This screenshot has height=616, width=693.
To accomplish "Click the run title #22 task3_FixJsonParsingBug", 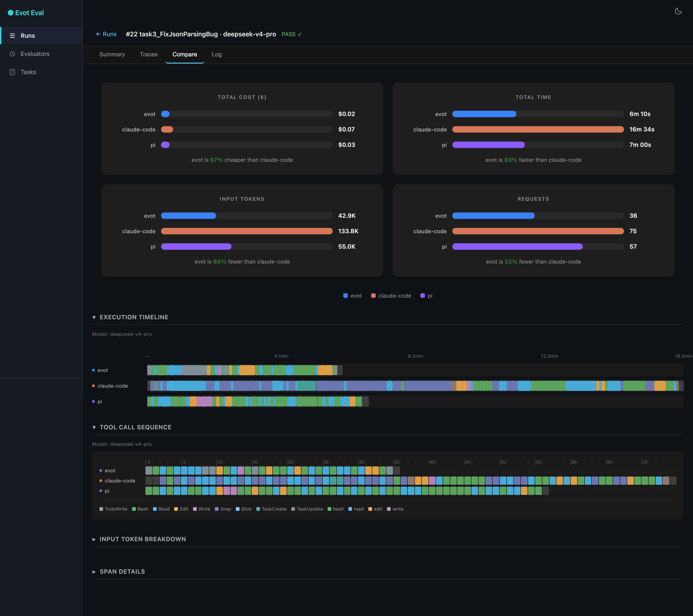I will [x=172, y=34].
